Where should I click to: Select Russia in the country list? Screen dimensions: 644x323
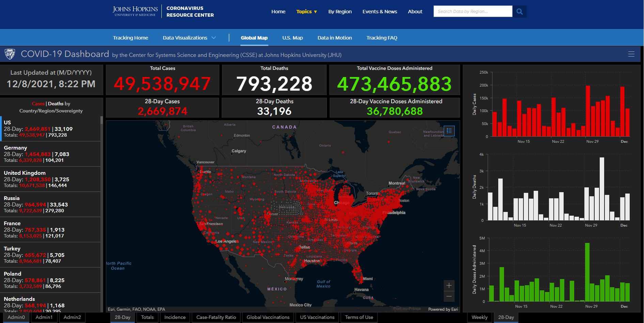click(50, 204)
